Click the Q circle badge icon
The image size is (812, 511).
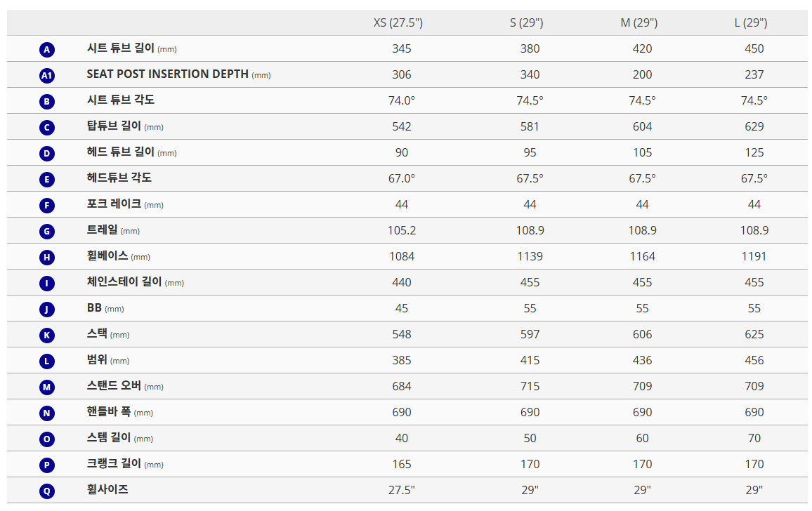pos(47,491)
